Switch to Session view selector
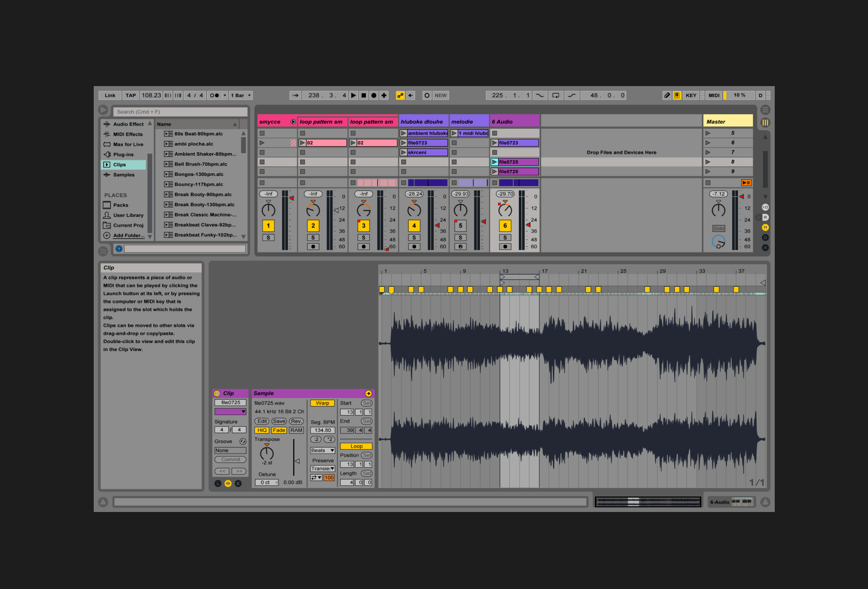Image resolution: width=868 pixels, height=589 pixels. pos(765,123)
